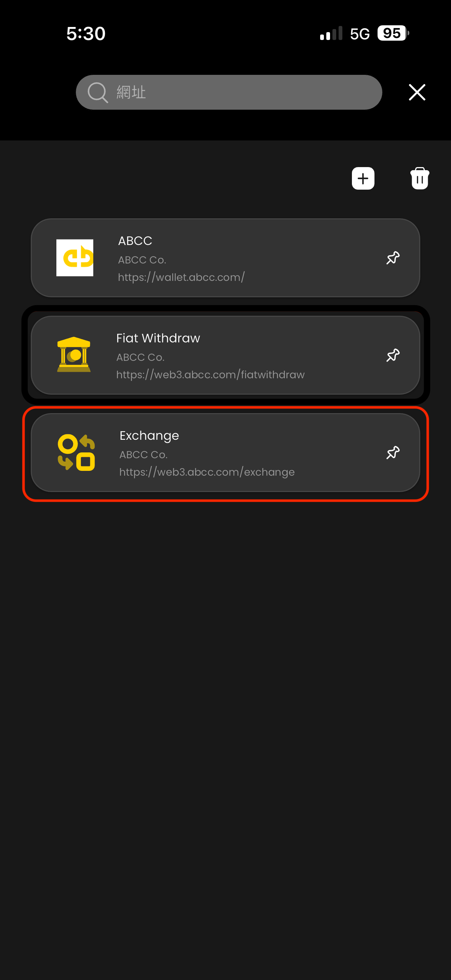451x980 pixels.
Task: Close the browser with the X icon
Action: [417, 92]
